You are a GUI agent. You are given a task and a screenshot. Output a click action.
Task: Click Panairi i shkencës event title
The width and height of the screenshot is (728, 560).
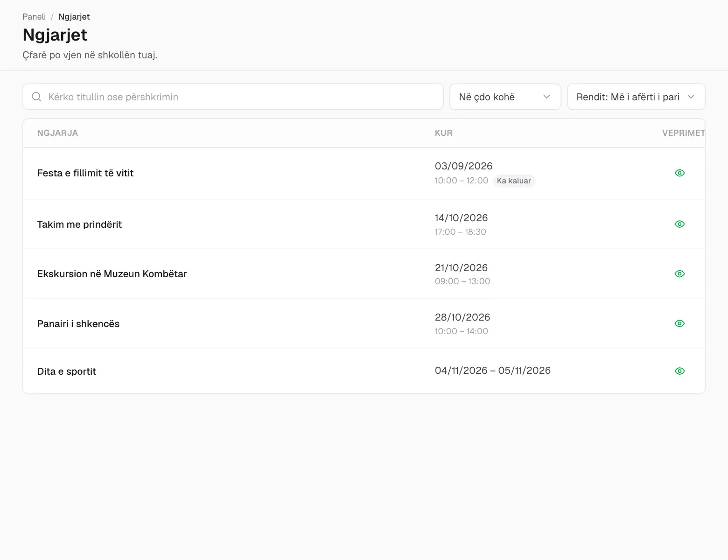pyautogui.click(x=78, y=324)
